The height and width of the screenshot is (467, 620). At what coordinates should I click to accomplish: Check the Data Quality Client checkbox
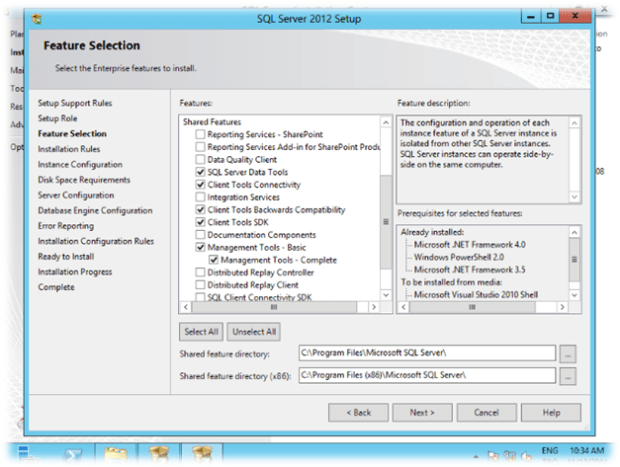pos(201,159)
